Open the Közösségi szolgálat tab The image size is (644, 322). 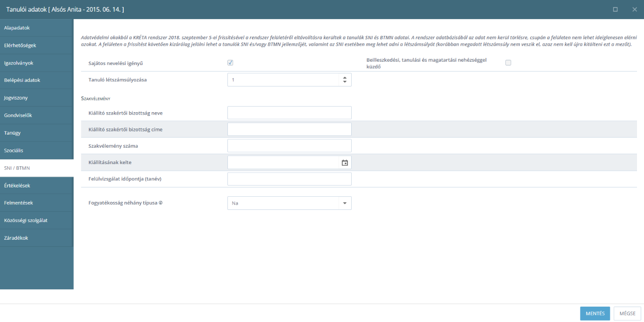(x=37, y=221)
